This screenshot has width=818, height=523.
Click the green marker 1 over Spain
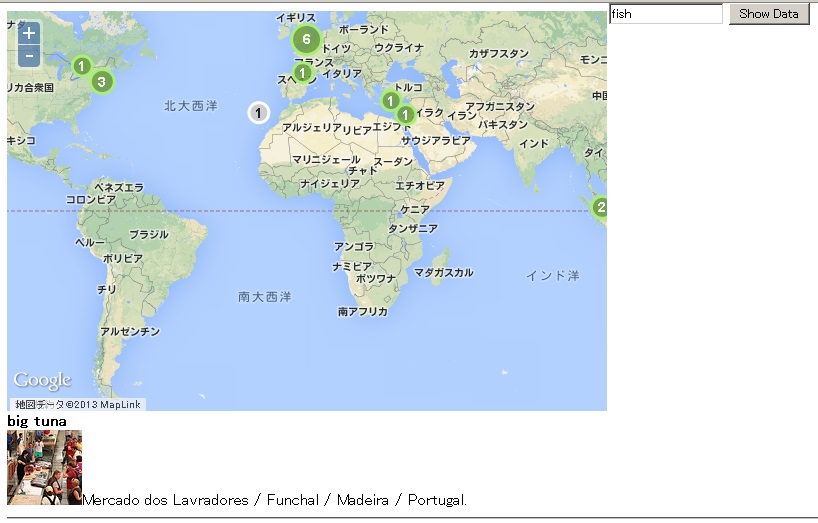tap(302, 72)
